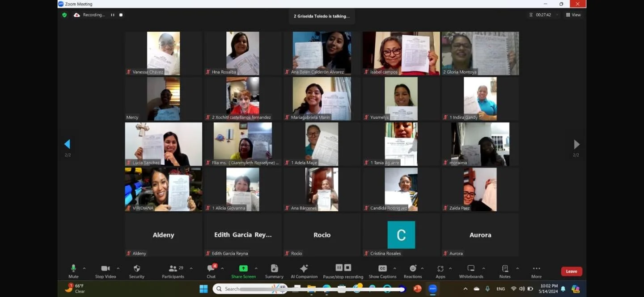Expand video options arrow beside Stop Video
This screenshot has height=297, width=644.
tap(118, 268)
